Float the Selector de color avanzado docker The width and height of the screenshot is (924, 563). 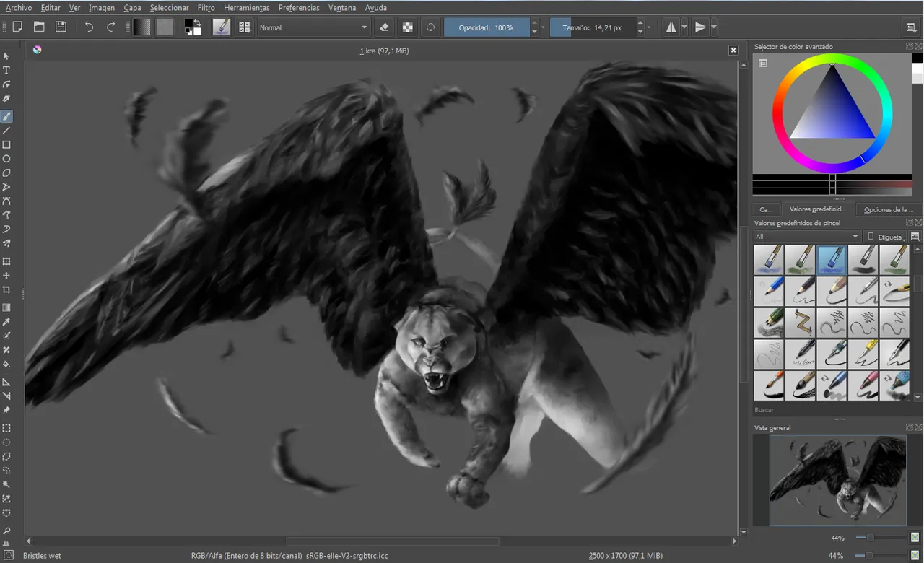tap(910, 46)
